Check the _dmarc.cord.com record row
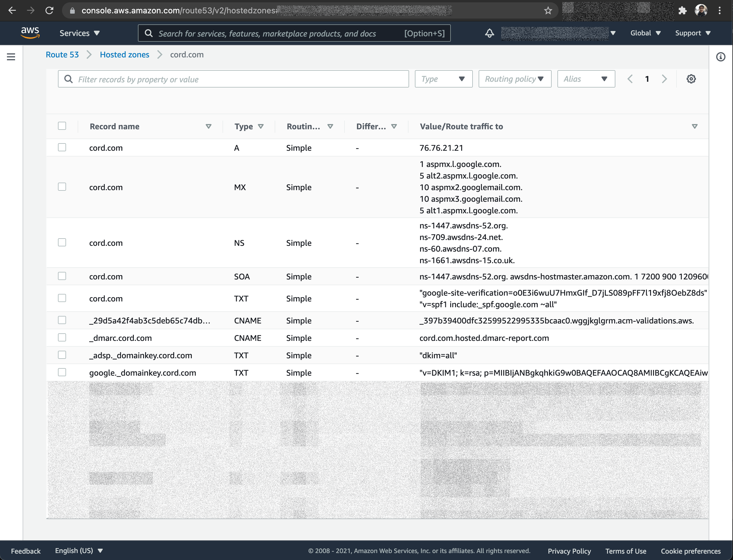This screenshot has height=560, width=733. [x=62, y=337]
